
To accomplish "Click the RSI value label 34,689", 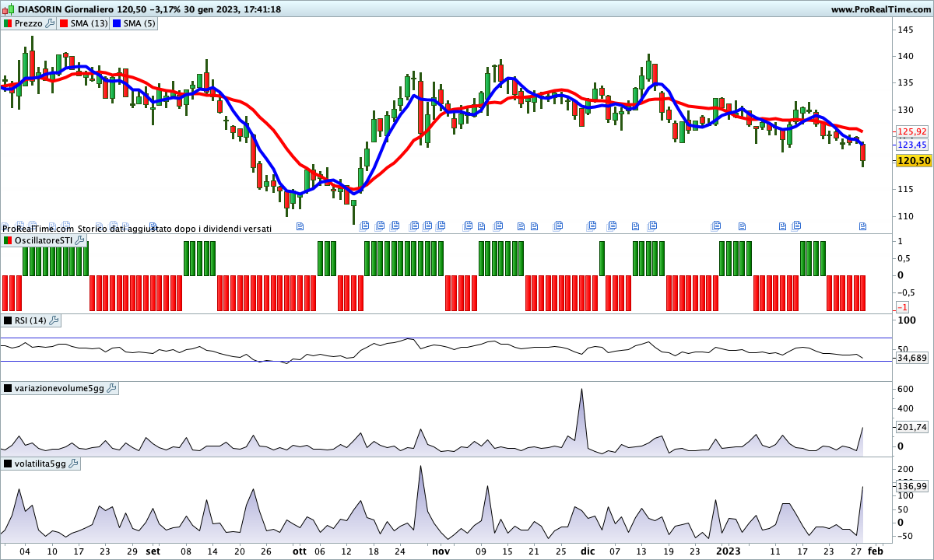I will tap(912, 359).
